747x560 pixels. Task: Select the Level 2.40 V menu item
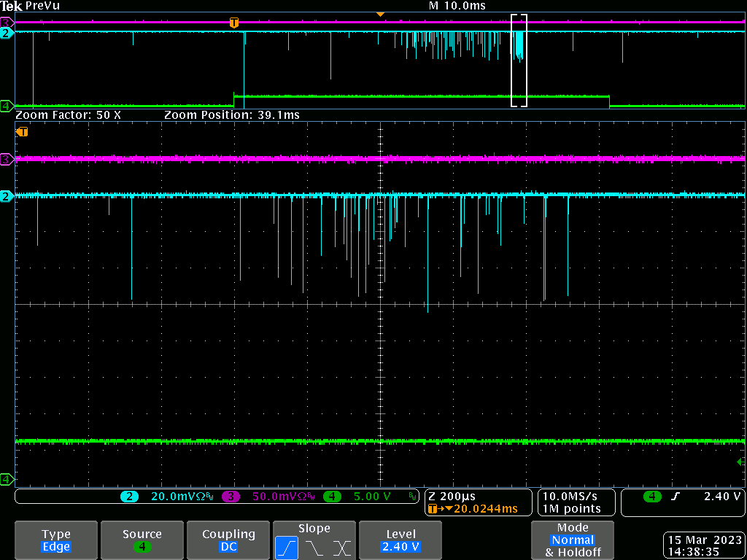coord(400,540)
